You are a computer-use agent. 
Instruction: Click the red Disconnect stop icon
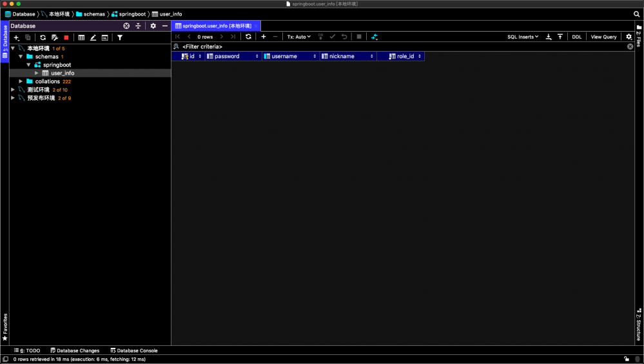pos(66,37)
